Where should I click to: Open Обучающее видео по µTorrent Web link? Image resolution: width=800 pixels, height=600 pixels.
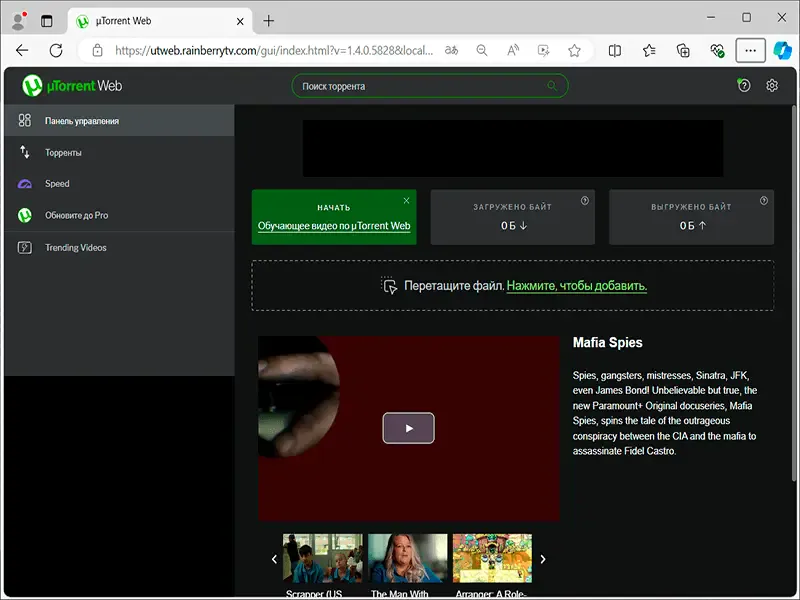[x=334, y=226]
